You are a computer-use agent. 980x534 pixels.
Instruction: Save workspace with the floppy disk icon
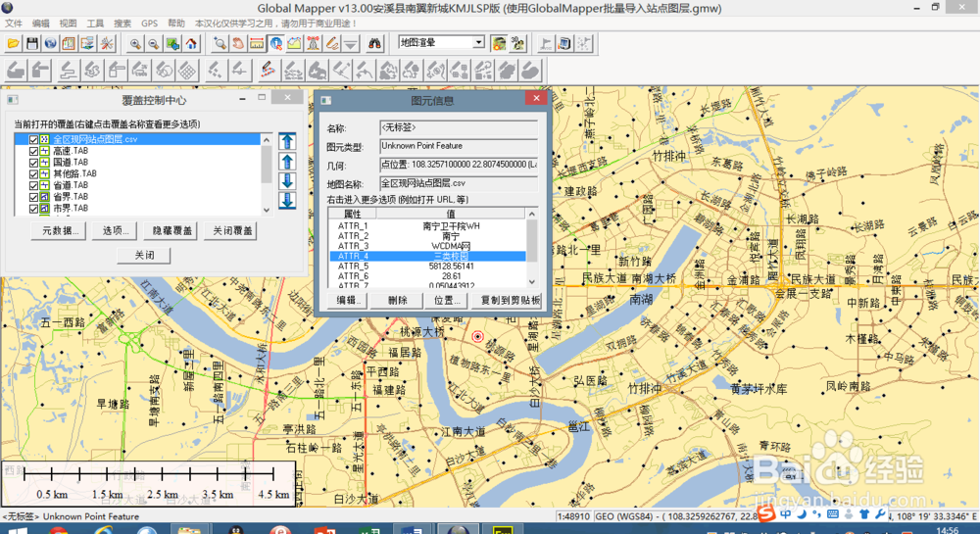click(x=32, y=43)
